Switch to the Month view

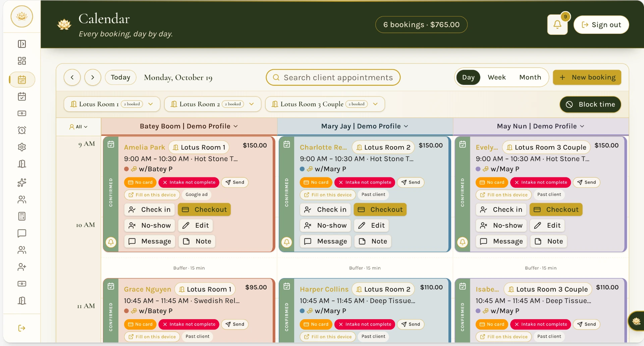530,77
